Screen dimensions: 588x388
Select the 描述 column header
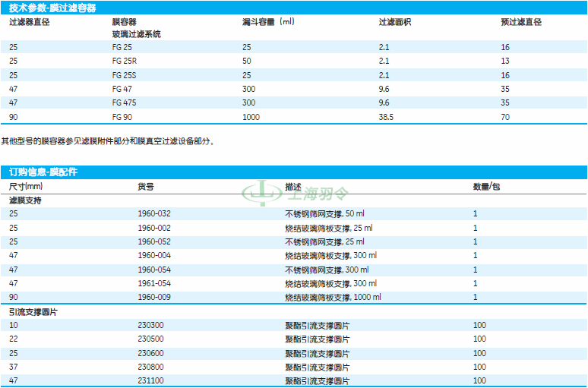[293, 186]
